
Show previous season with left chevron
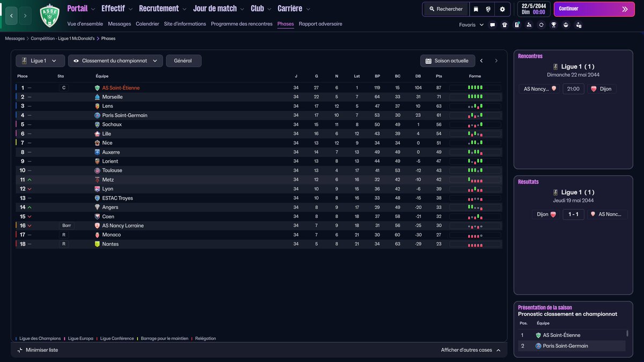(x=481, y=61)
